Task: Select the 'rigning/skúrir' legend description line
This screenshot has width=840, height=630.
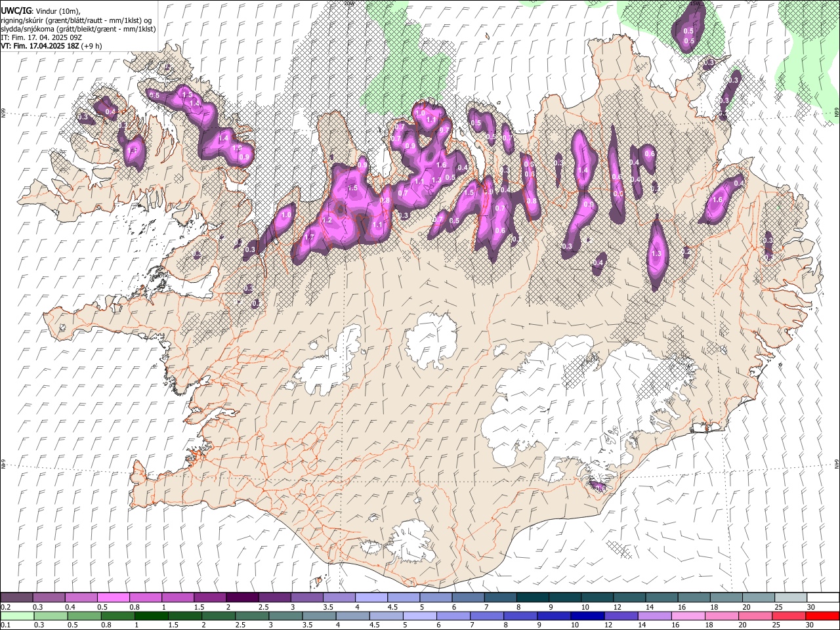Action: click(x=76, y=20)
